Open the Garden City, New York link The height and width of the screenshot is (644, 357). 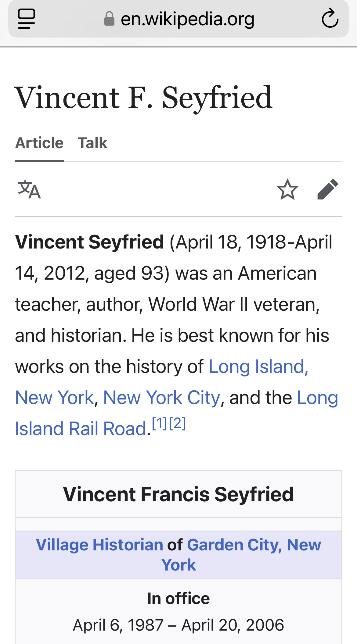254,545
